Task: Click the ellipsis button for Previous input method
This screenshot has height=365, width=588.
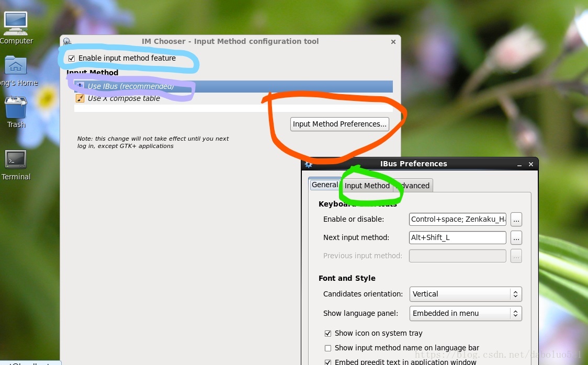Action: coord(516,256)
